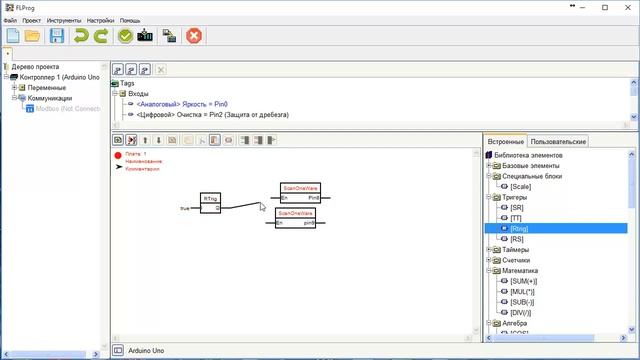This screenshot has width=640, height=360.
Task: Click the project tree horizontal scrollbar right arrow
Action: click(96, 354)
